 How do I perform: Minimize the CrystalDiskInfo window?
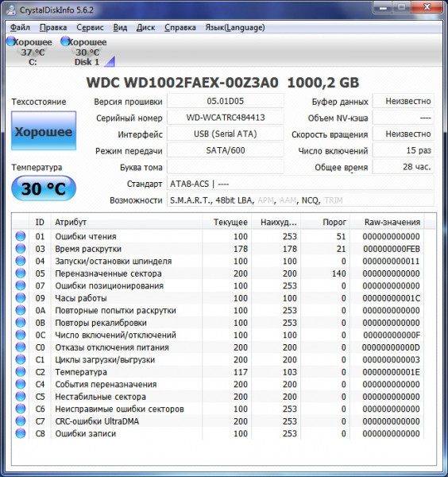tap(383, 7)
